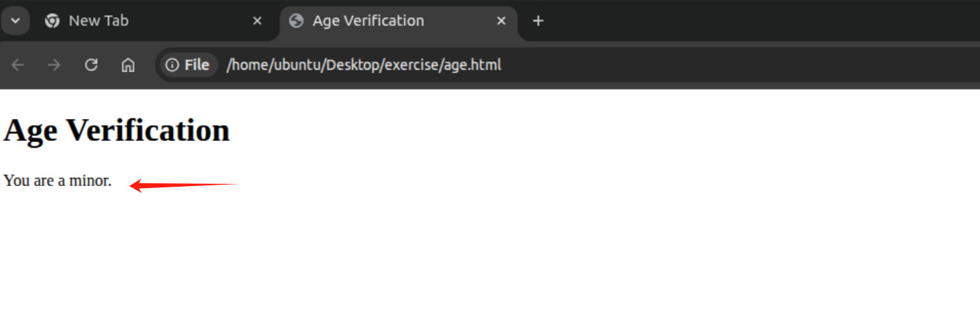Go to the home page icon
The width and height of the screenshot is (980, 329).
[128, 65]
